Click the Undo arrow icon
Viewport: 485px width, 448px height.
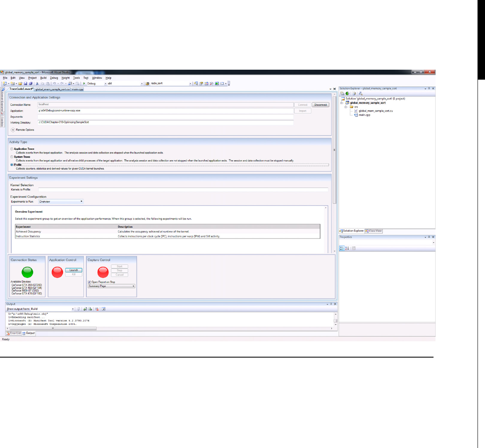[54, 83]
